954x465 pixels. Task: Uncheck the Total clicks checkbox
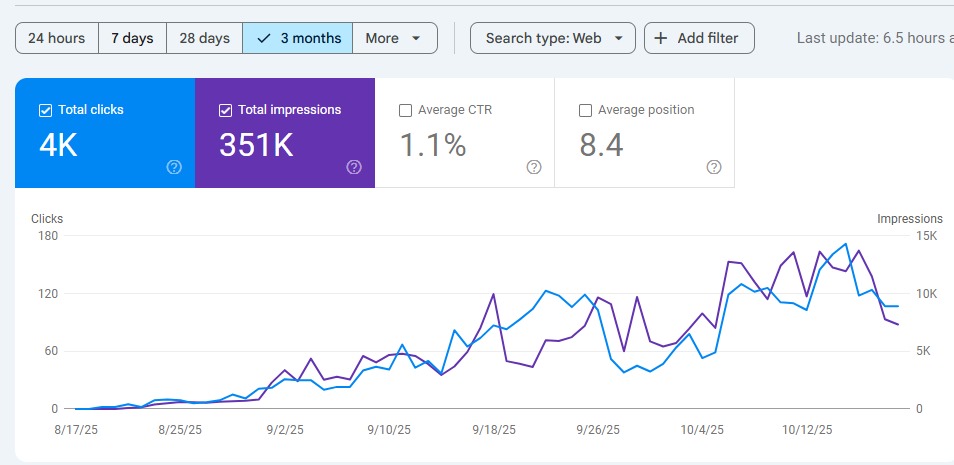coord(45,110)
